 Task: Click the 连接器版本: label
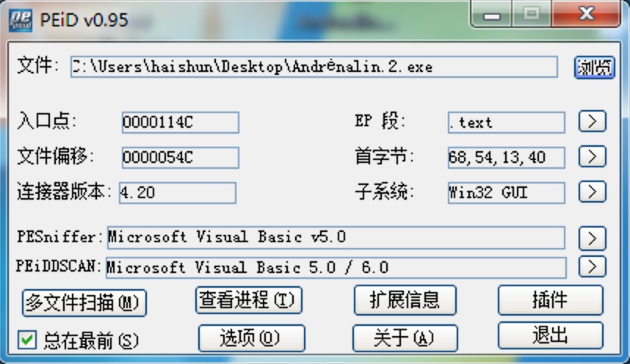click(64, 192)
